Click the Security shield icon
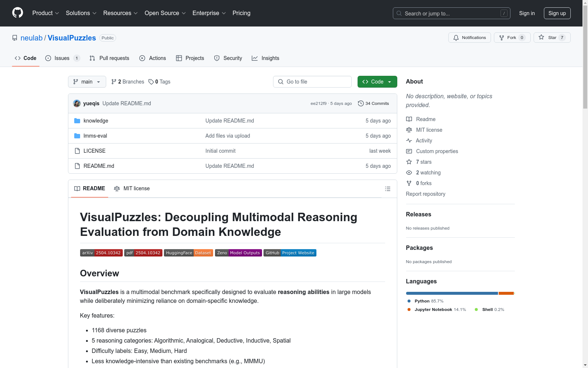This screenshot has width=588, height=368. 217,58
